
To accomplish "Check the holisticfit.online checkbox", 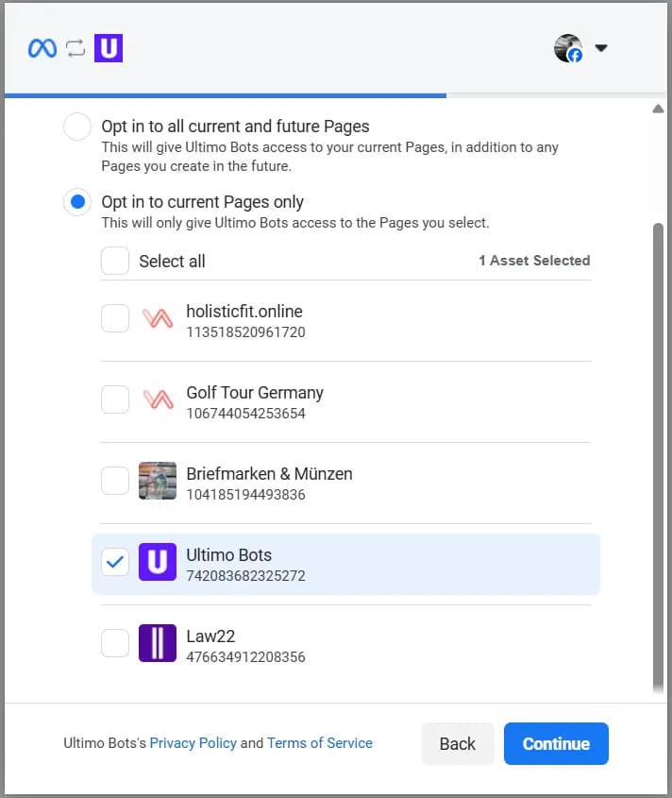I will [x=115, y=318].
